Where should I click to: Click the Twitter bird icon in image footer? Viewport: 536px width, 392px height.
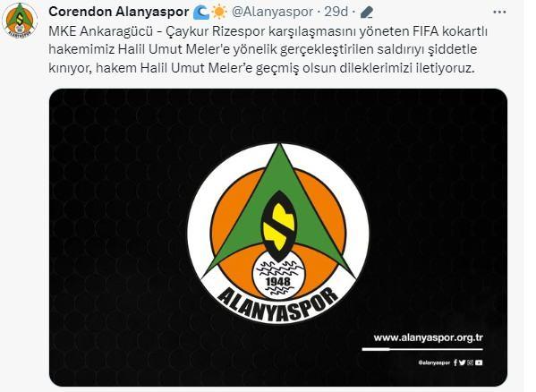[462, 362]
